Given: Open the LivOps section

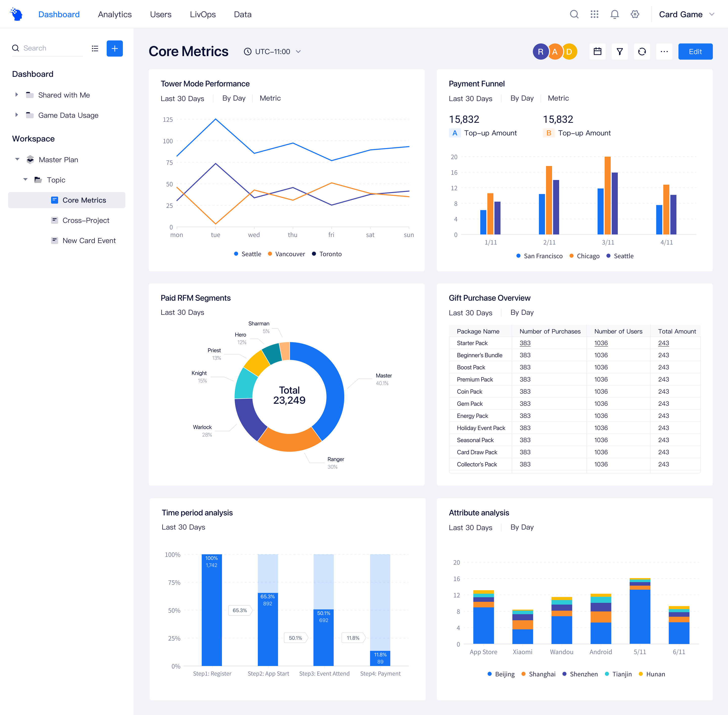Looking at the screenshot, I should pyautogui.click(x=203, y=14).
